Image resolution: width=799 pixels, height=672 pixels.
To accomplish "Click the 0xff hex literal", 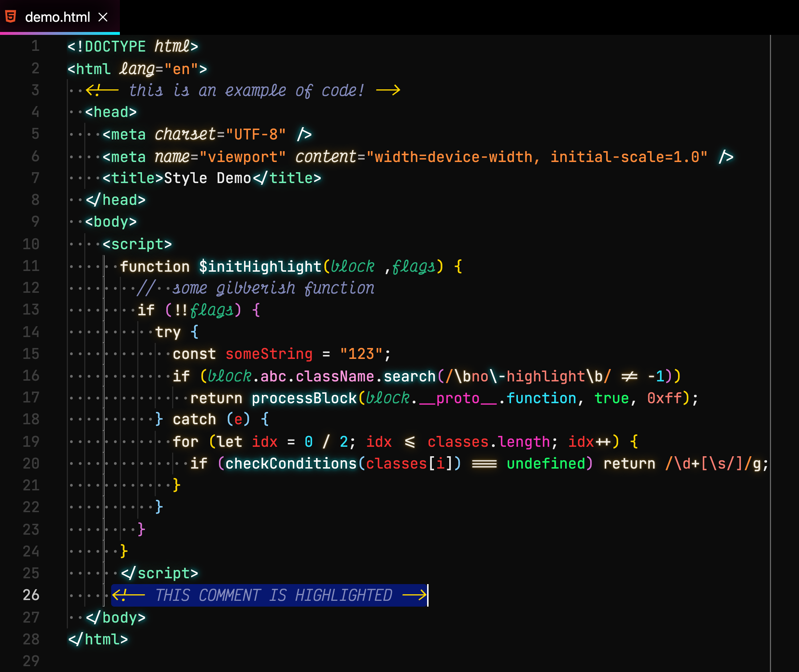I will click(x=664, y=398).
